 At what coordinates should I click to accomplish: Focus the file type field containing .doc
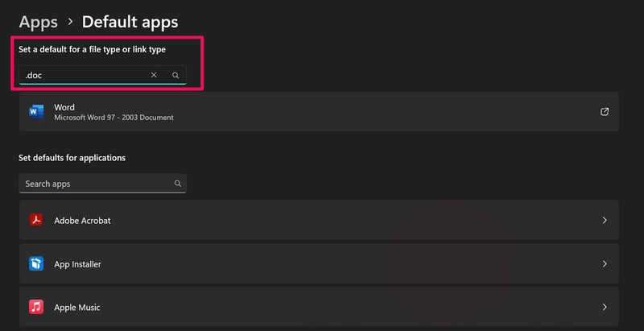pos(80,75)
